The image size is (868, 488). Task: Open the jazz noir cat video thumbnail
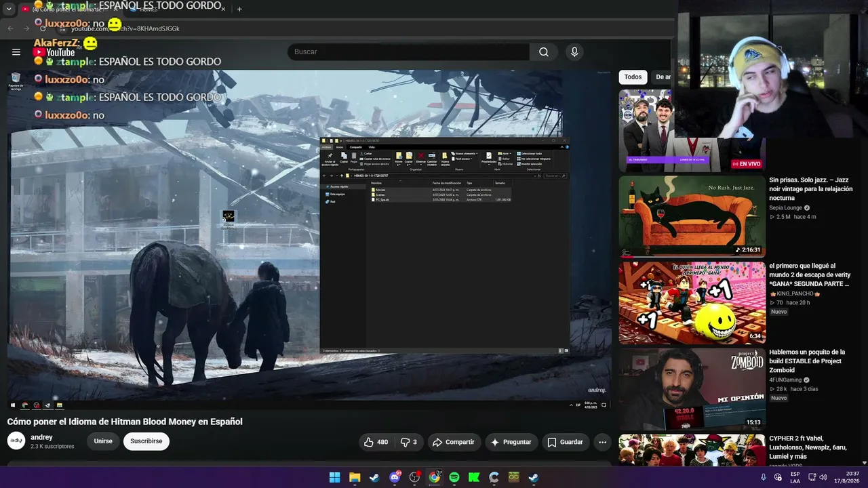point(692,216)
